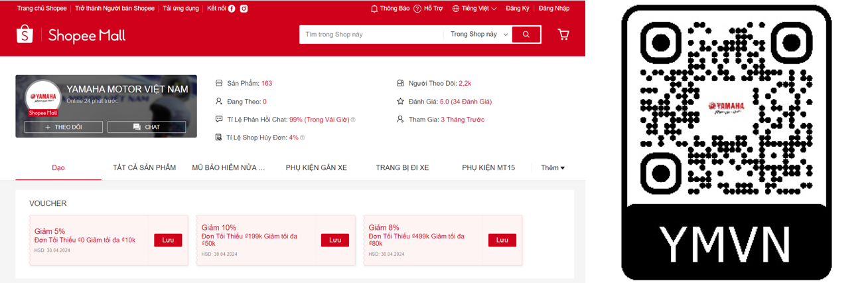Screen dimensions: 868x283
Task: Open the TẤT CẢ SẢN PHẨM tab
Action: coord(144,168)
